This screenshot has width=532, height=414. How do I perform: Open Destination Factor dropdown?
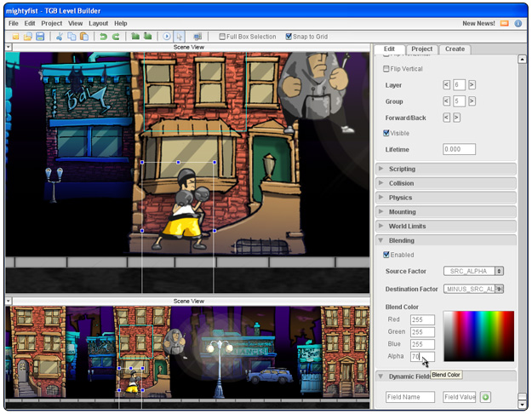pyautogui.click(x=473, y=289)
